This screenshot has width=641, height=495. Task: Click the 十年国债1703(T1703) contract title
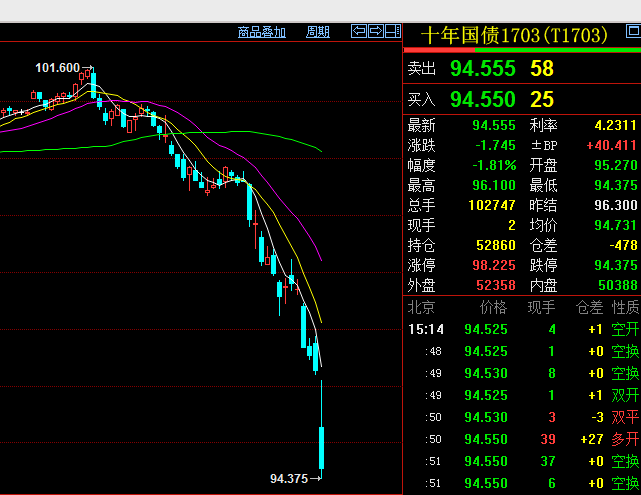pyautogui.click(x=514, y=36)
